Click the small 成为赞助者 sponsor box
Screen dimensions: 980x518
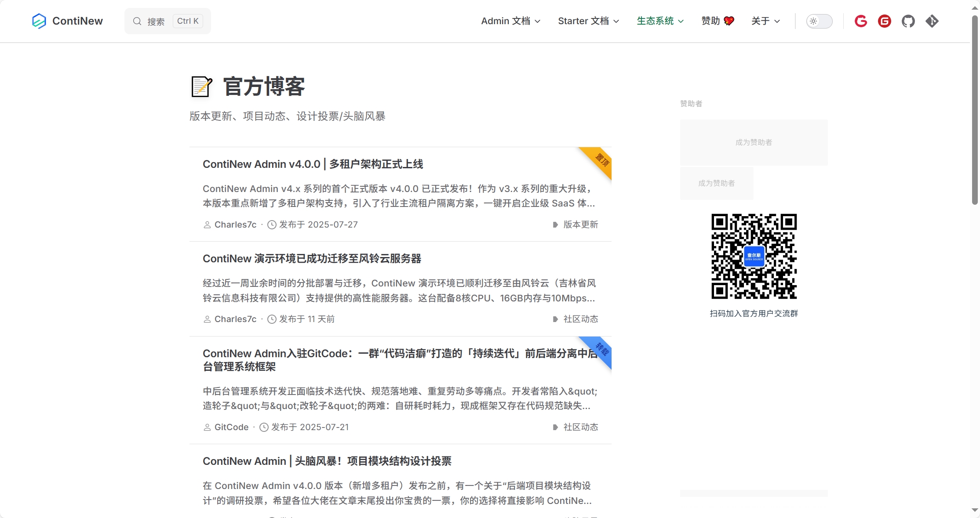tap(717, 183)
